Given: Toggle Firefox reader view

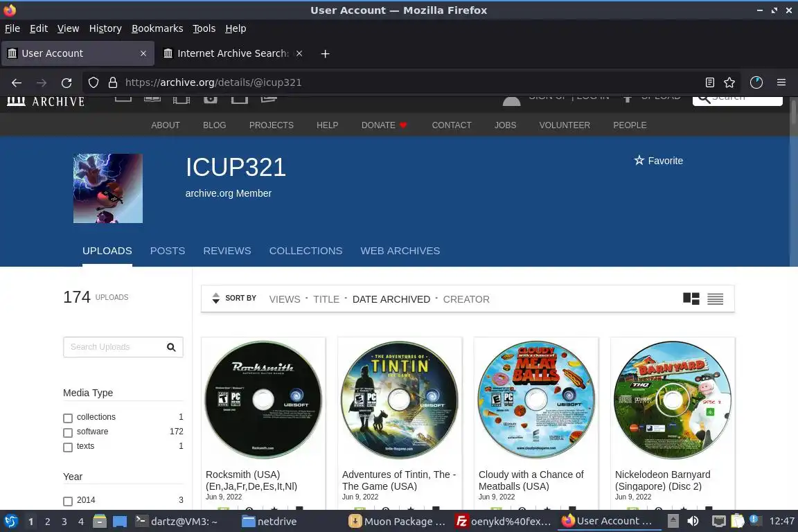Looking at the screenshot, I should [709, 82].
